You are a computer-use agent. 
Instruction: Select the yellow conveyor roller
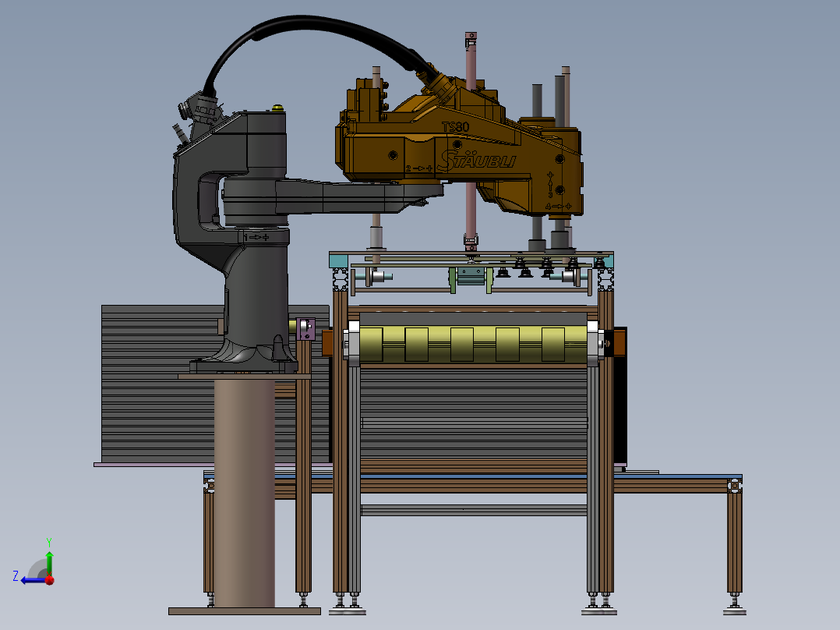473,345
